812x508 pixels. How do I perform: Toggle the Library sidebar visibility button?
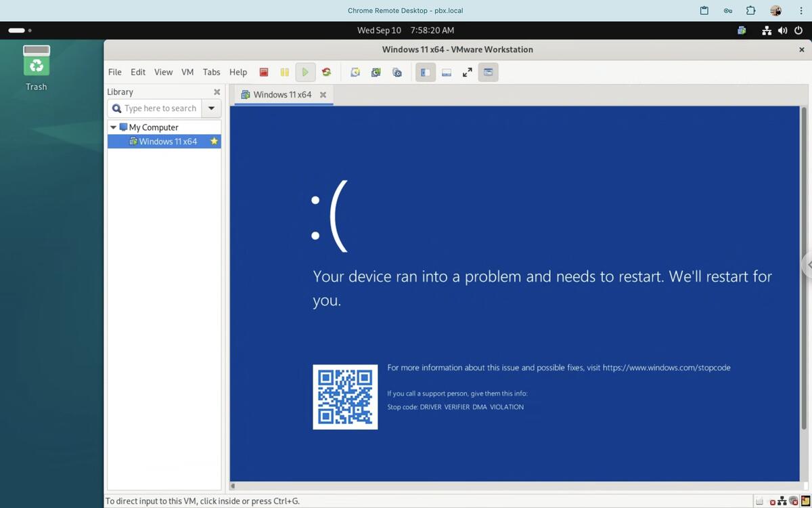425,72
